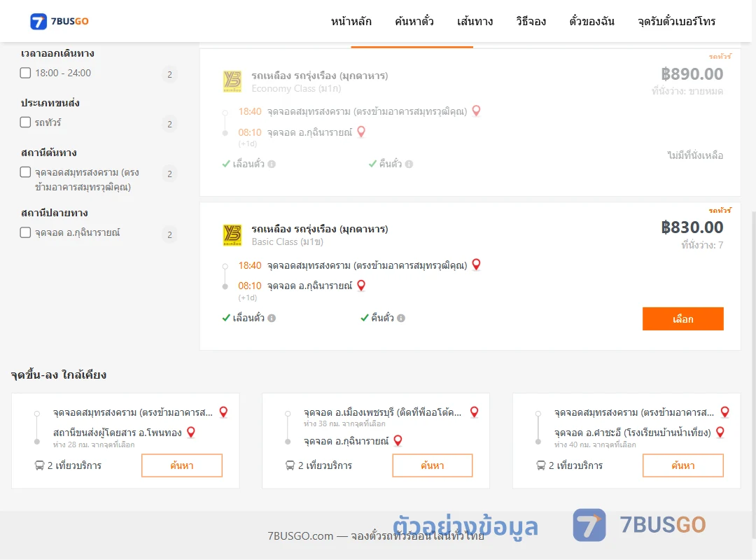Screen dimensions: 756x560
Task: Tick the จุดจอด อ.กุฉินารายณ์ destination checkbox
Action: point(26,232)
